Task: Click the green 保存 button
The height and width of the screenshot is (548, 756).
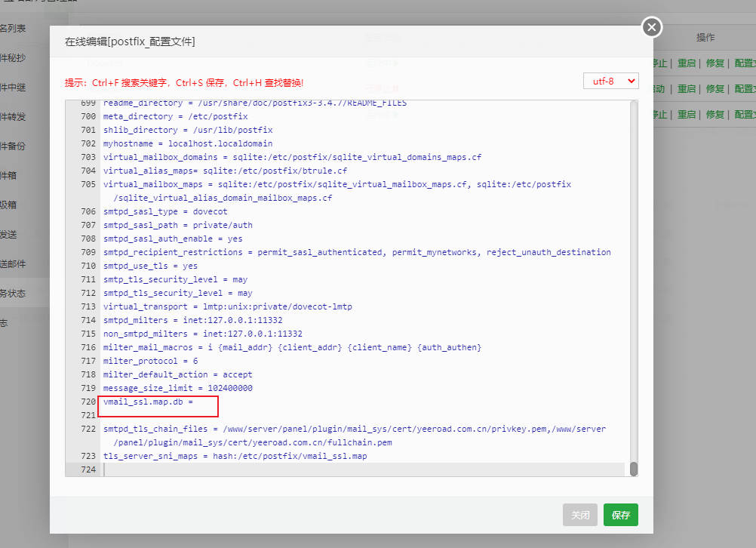Action: point(620,515)
